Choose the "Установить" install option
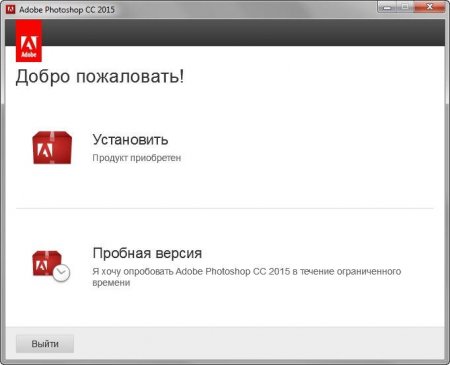 [130, 139]
